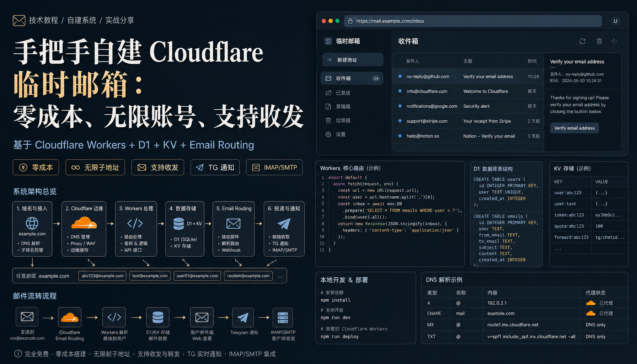637x364 pixels.
Task: Click the Verify email address button
Action: click(x=574, y=128)
